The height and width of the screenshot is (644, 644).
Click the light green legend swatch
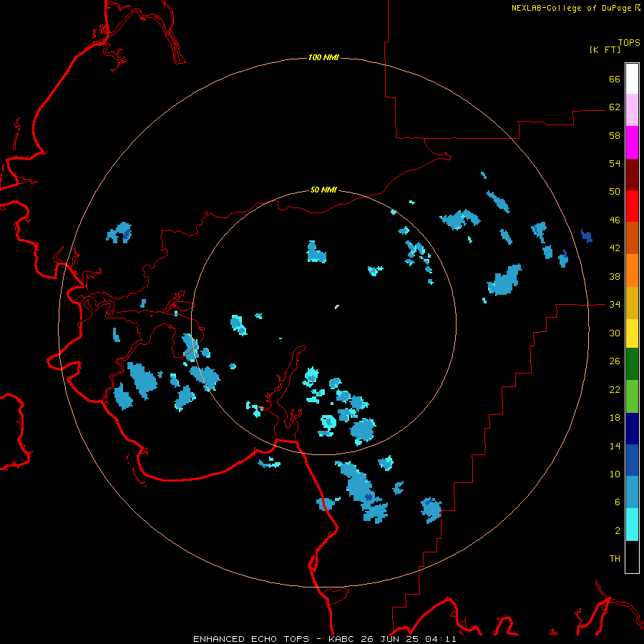click(632, 396)
